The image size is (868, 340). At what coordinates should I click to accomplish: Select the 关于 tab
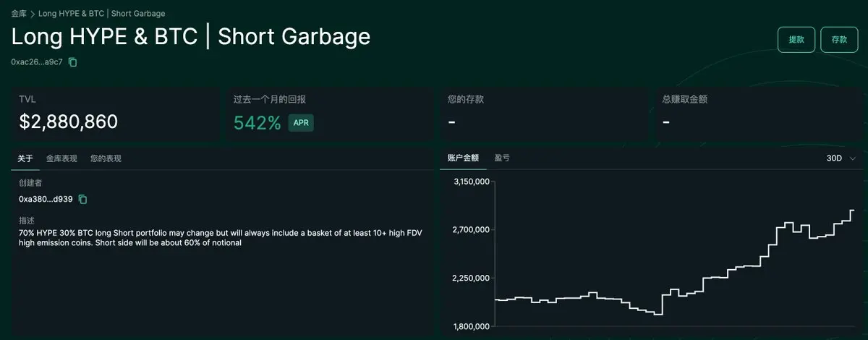pos(25,158)
